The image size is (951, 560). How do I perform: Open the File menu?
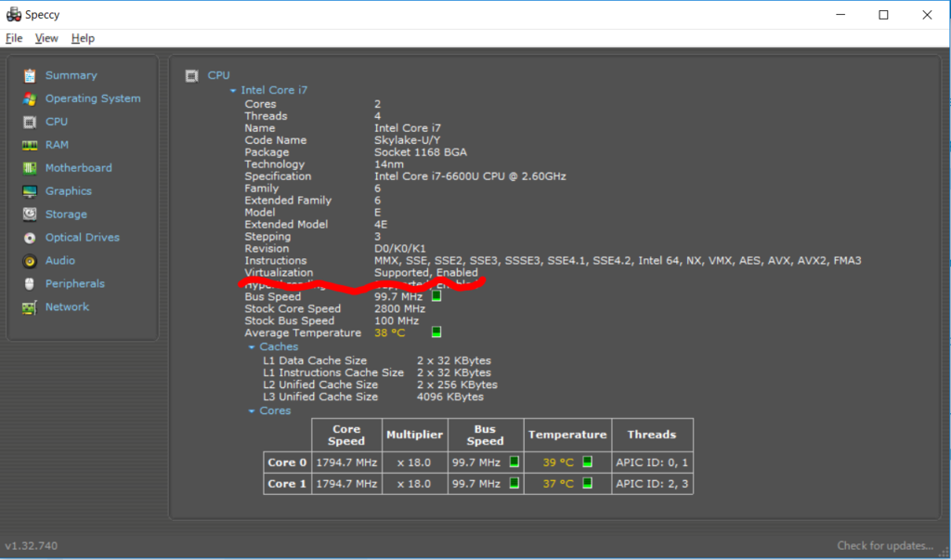click(x=14, y=38)
